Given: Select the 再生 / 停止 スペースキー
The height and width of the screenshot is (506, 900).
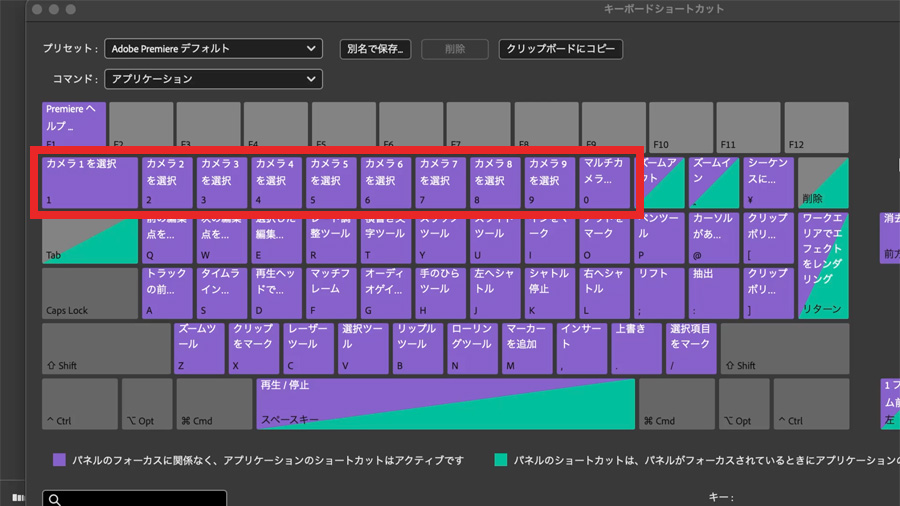Looking at the screenshot, I should coord(445,404).
